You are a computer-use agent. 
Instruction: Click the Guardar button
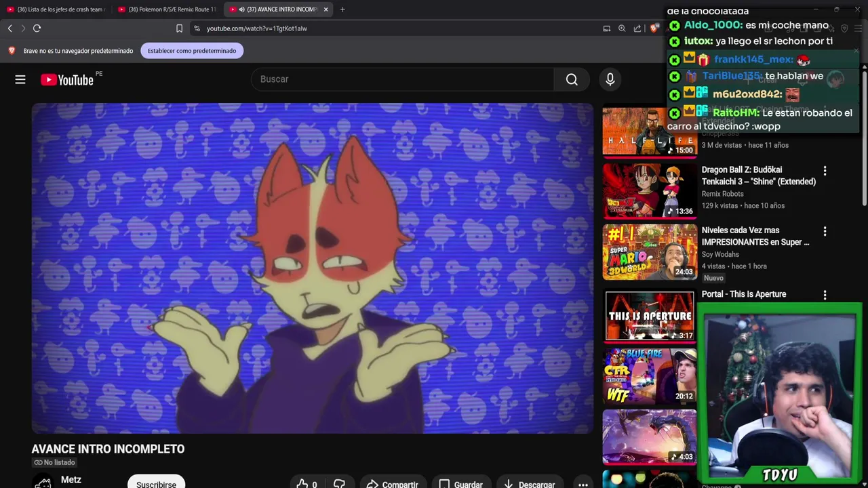click(460, 483)
